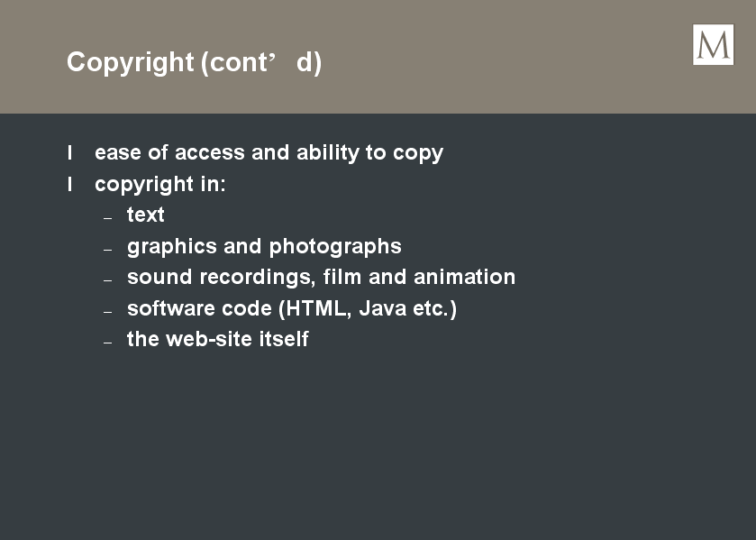Click the web-site itself line
Viewport: 756px width, 540px height.
tap(217, 339)
